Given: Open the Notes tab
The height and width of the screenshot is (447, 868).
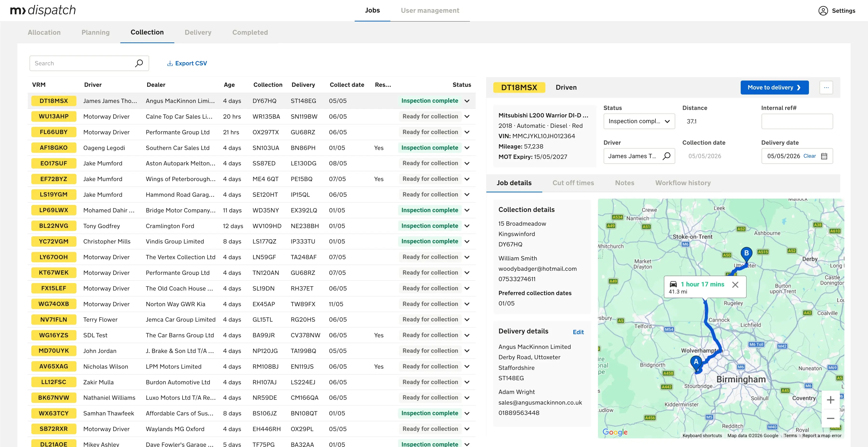Looking at the screenshot, I should tap(625, 183).
